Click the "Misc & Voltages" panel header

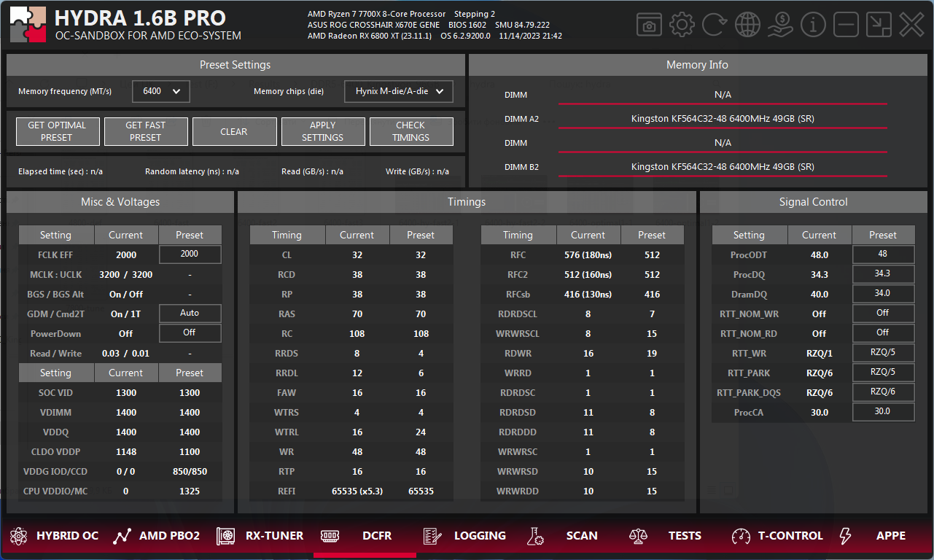[x=120, y=202]
